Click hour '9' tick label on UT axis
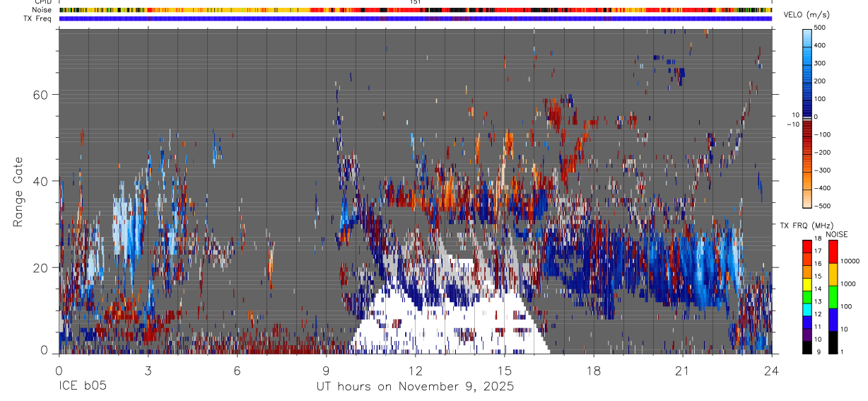868x401 pixels. point(326,371)
